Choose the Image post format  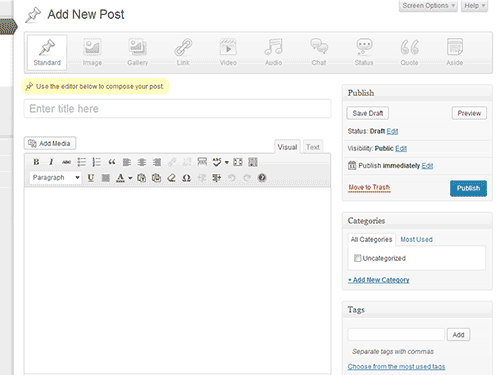click(92, 52)
